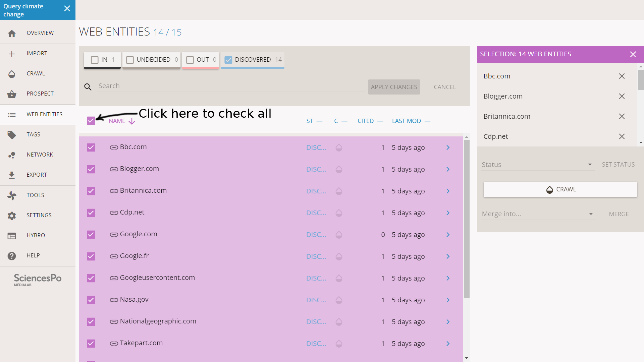Click the ScienceSPo médialab logo
Viewport: 644px width, 362px height.
click(x=38, y=280)
